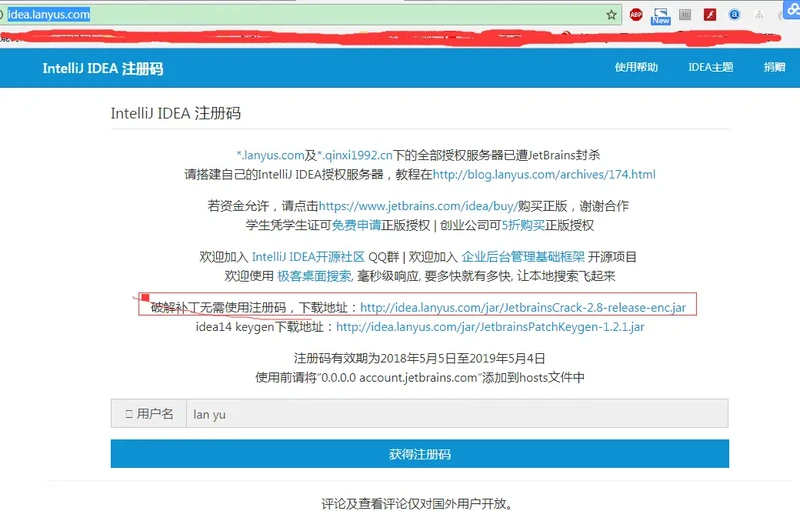The image size is (800, 511).
Task: Click the IntelliJ IDEA 注册码 header brand
Action: 102,68
